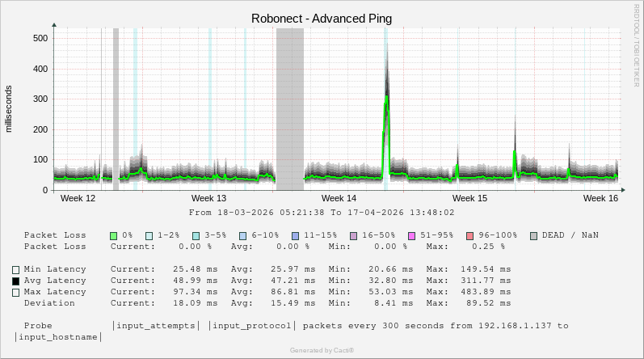Click the Week 14 axis label
This screenshot has width=644, height=359.
[x=339, y=198]
